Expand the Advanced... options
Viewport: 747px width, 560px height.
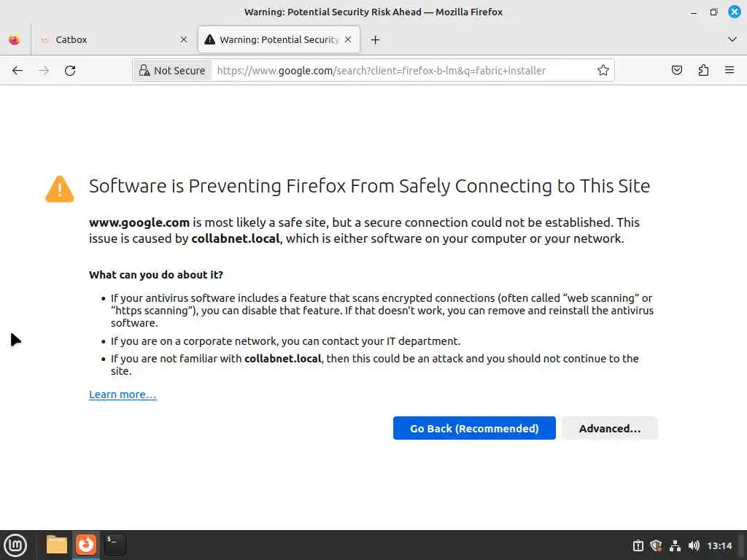(x=610, y=429)
